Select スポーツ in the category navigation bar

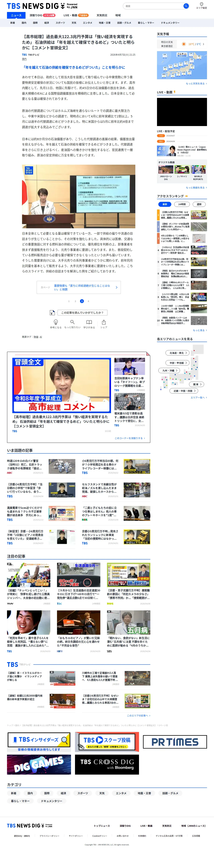[60, 23]
